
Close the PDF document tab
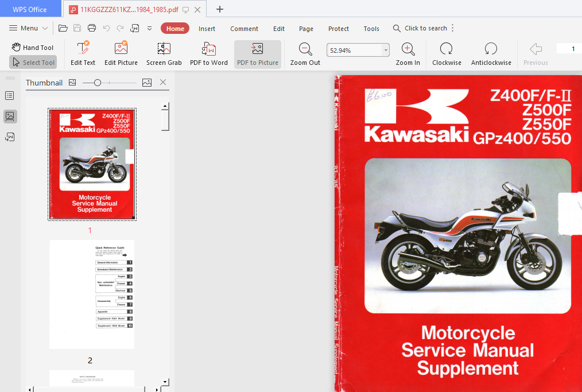[x=197, y=10]
